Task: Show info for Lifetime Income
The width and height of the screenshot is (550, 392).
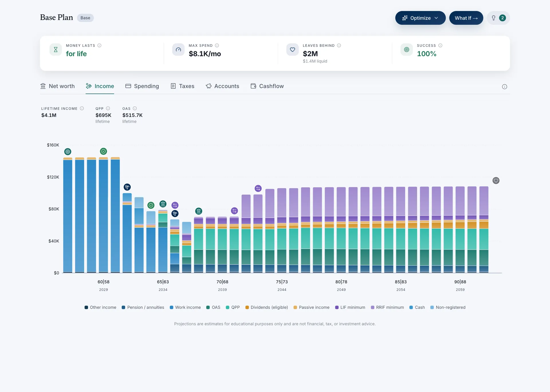Action: coord(82,108)
